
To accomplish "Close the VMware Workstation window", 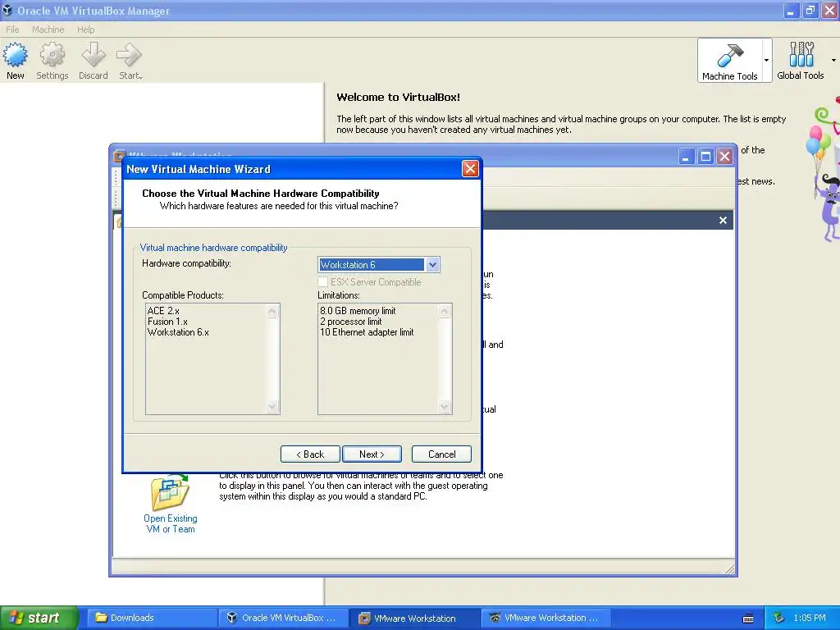I will tap(725, 157).
